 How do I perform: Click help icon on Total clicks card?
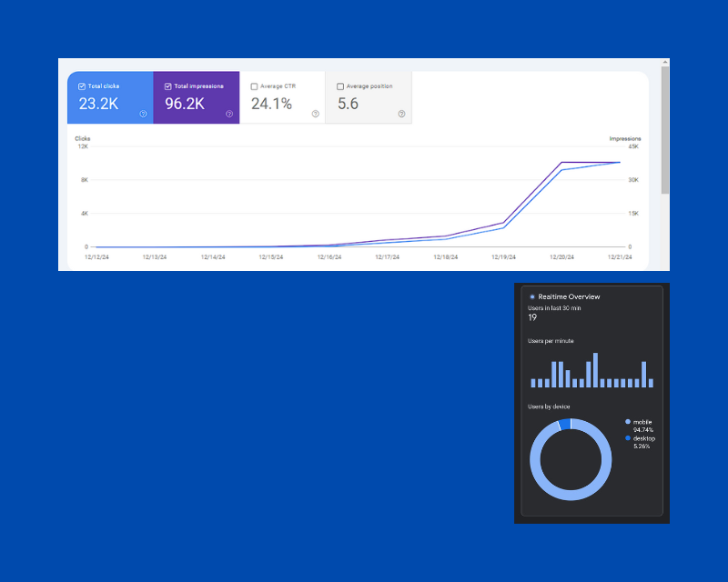(x=144, y=114)
